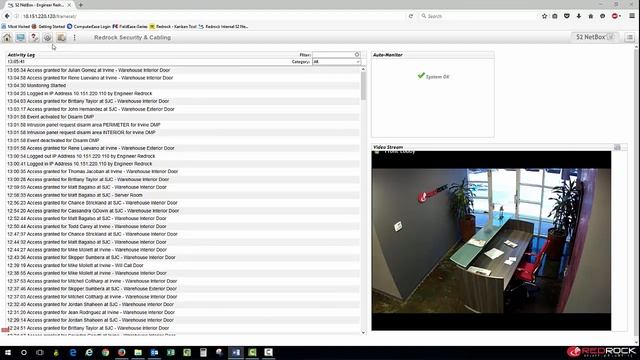
Task: Reload the page with refresh icon
Action: point(411,16)
